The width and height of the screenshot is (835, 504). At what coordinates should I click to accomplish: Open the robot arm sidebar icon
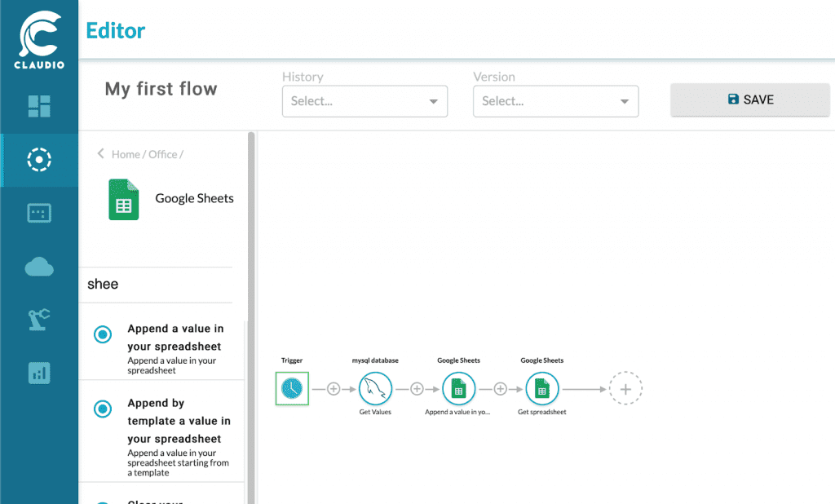point(39,319)
